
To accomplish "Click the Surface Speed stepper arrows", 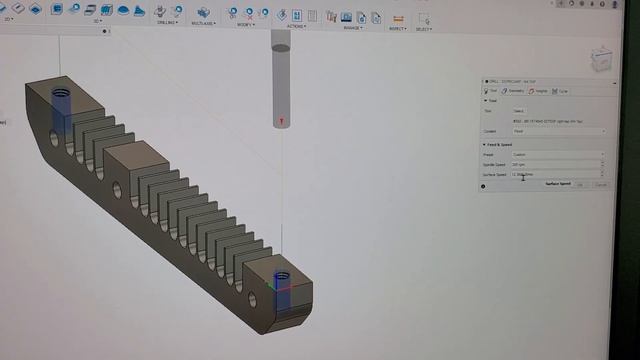I will click(602, 174).
